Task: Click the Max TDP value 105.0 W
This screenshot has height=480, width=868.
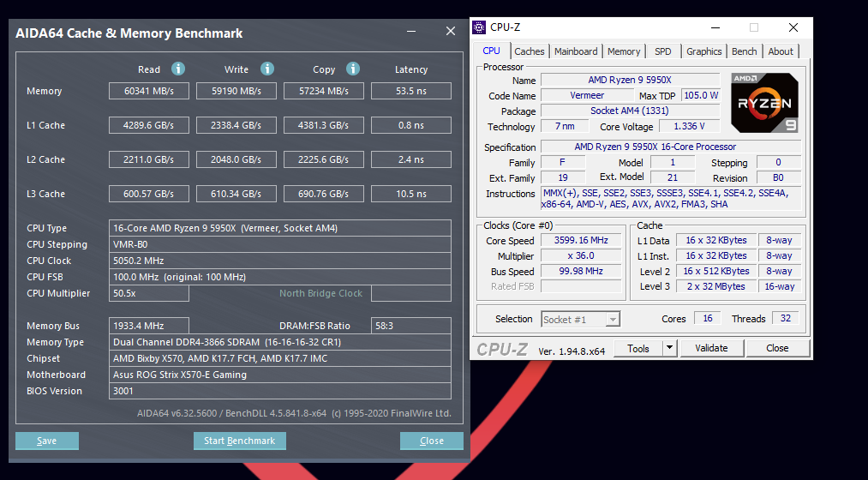Action: [x=701, y=95]
